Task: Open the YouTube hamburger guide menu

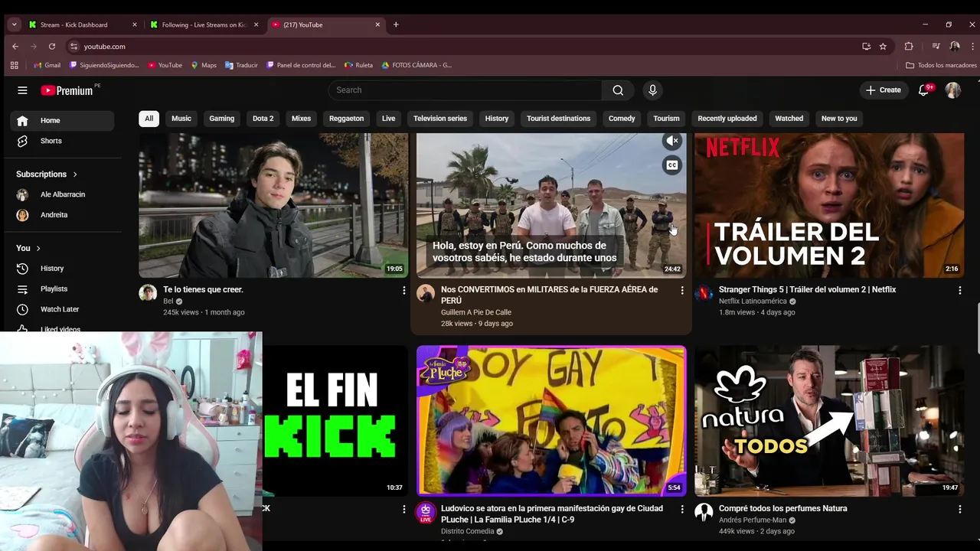Action: click(22, 90)
